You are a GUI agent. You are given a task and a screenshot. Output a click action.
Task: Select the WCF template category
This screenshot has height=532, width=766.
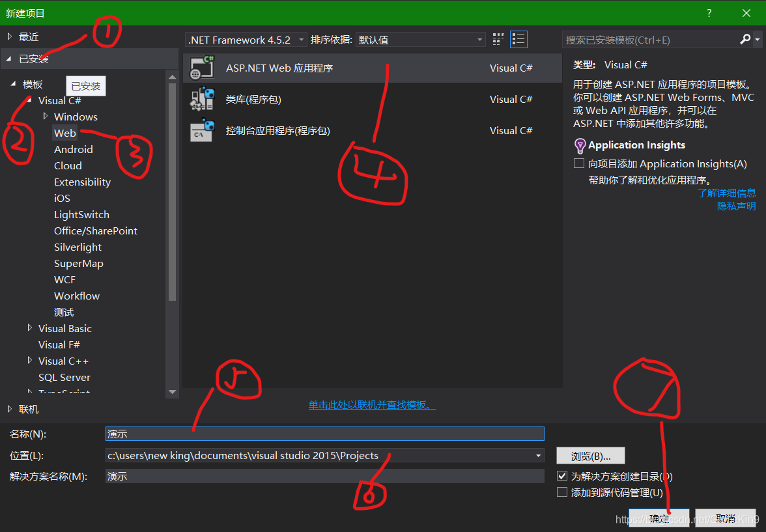click(x=64, y=279)
